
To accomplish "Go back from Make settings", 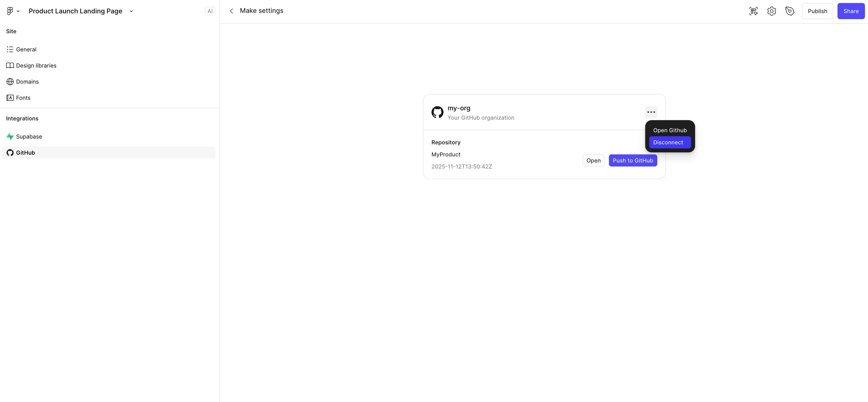I will tap(231, 11).
